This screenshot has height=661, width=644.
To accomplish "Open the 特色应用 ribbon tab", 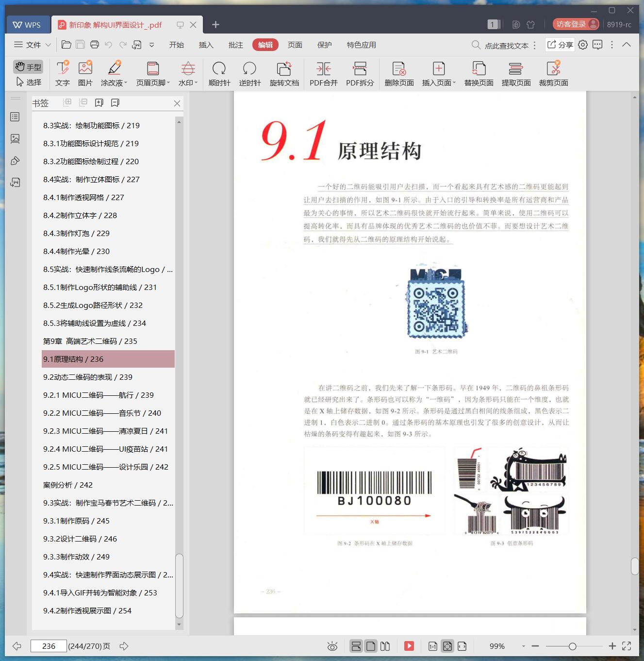I will 362,45.
